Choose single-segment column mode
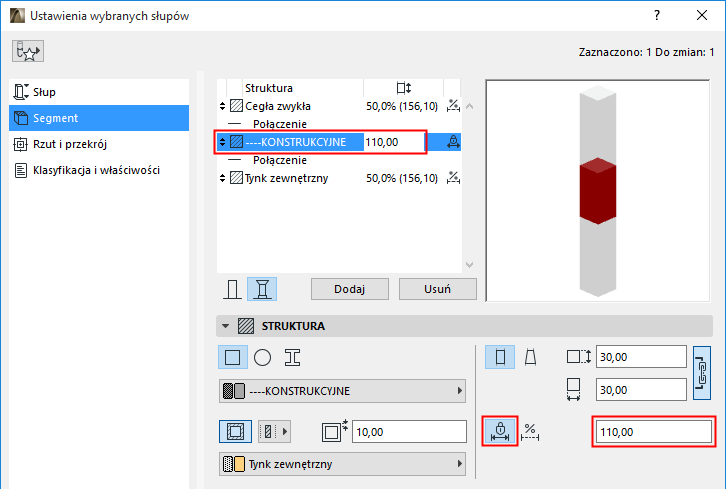 tap(232, 289)
